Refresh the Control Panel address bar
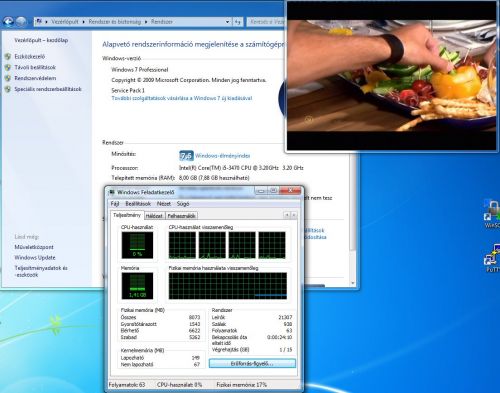This screenshot has width=500, height=393. [238, 22]
